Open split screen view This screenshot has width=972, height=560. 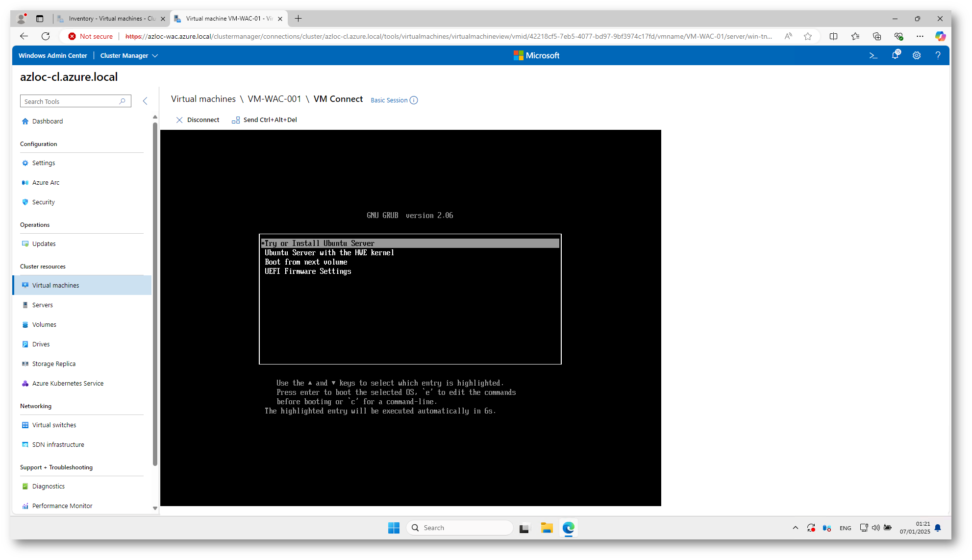coord(833,36)
